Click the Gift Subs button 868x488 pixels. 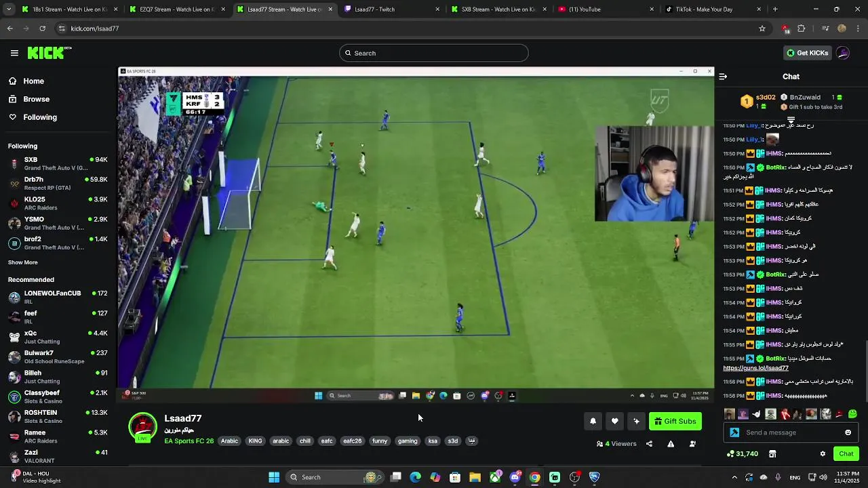point(675,421)
